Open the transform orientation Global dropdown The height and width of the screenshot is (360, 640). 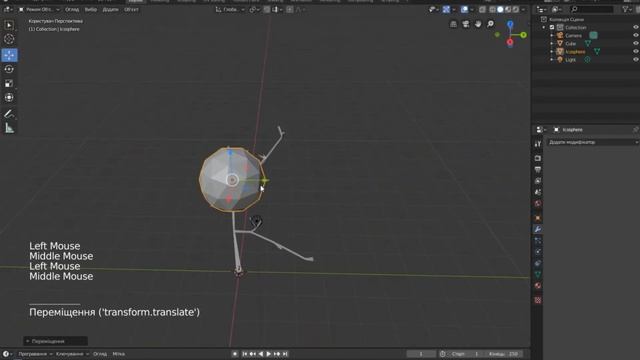[x=230, y=9]
